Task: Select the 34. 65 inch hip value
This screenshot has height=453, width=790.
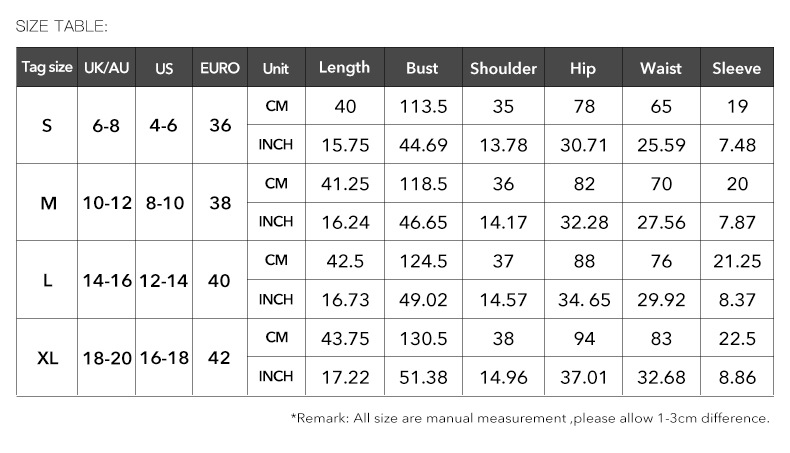Action: click(584, 300)
